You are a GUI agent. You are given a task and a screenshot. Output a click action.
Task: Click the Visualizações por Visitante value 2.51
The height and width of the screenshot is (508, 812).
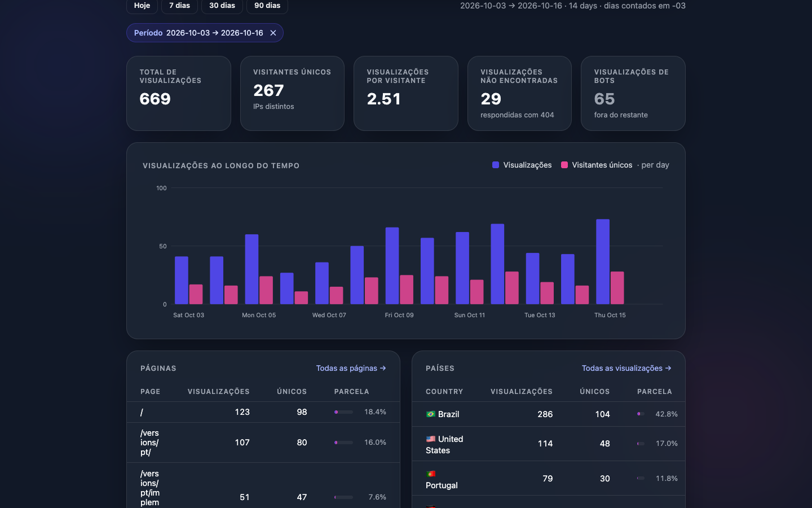[384, 99]
